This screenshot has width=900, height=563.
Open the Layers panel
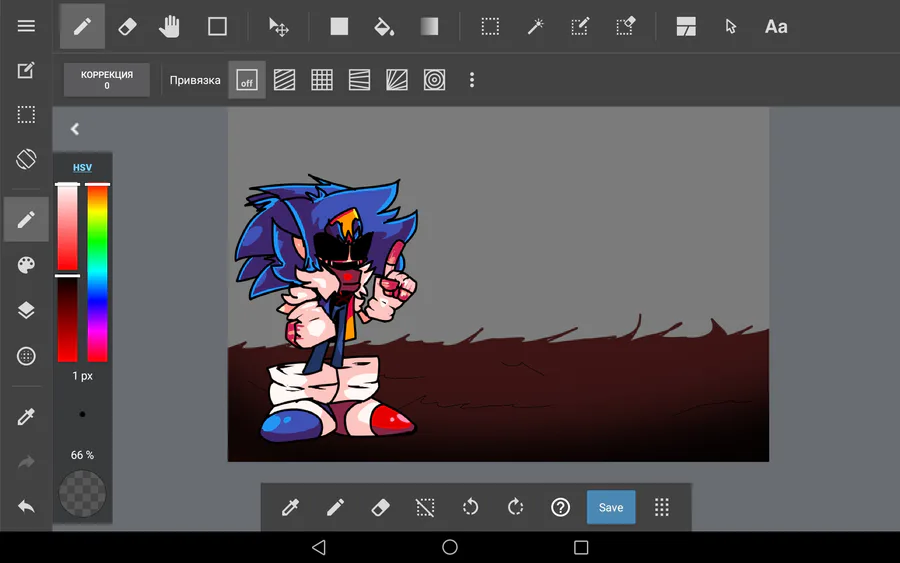point(26,310)
